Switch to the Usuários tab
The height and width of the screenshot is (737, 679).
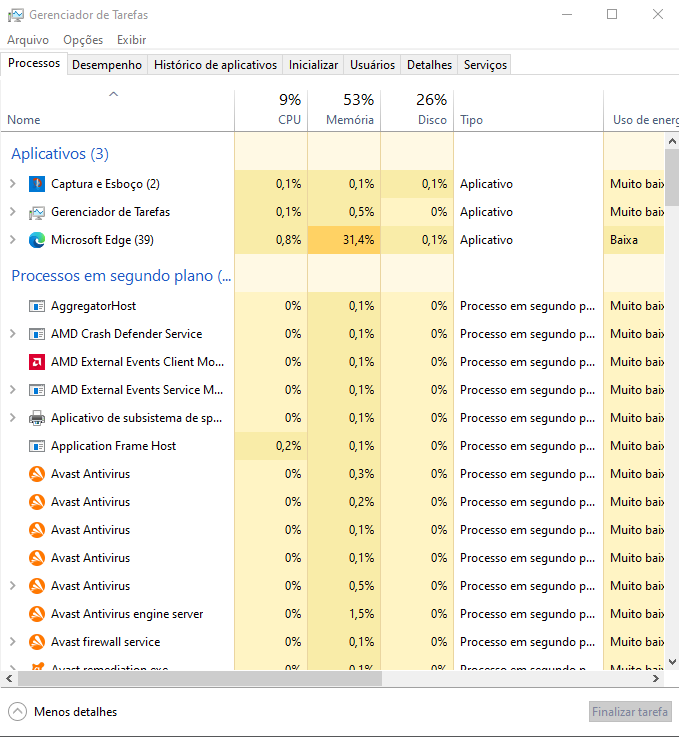coord(372,65)
